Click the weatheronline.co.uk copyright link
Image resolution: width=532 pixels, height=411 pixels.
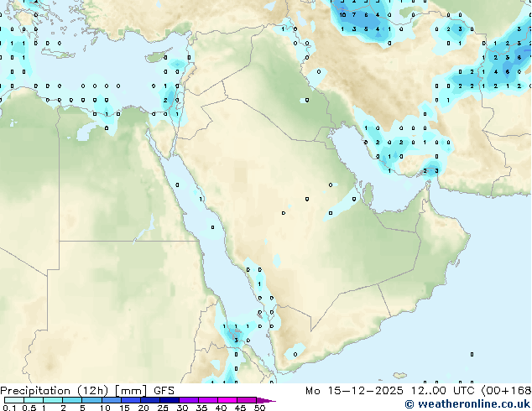467,404
